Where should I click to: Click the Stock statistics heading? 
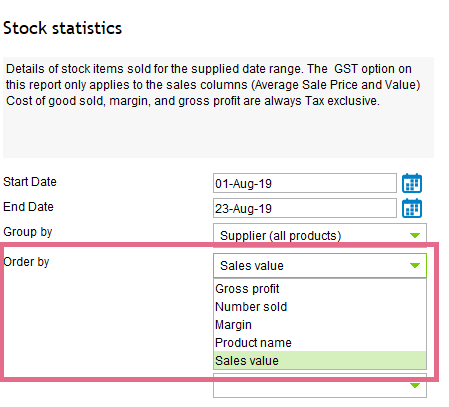(62, 28)
